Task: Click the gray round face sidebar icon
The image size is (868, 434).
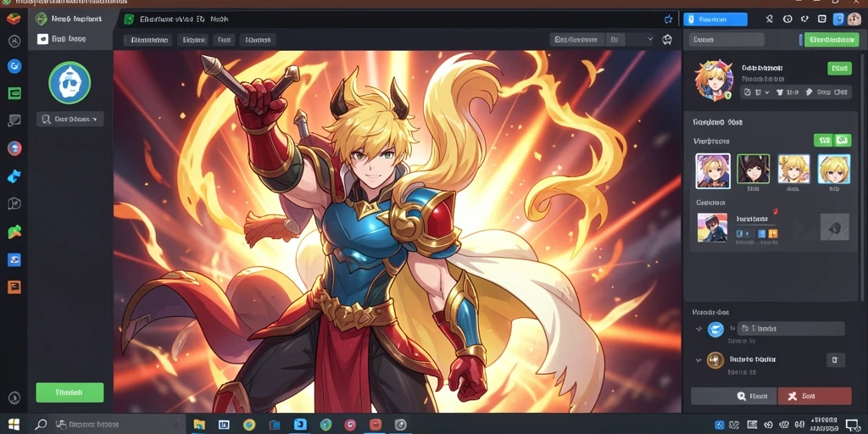Action: (14, 41)
